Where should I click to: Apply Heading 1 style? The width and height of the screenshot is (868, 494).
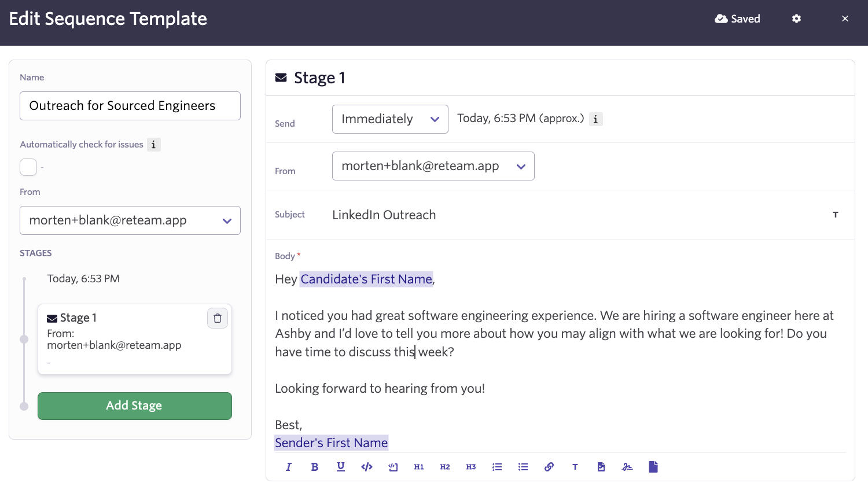(x=419, y=467)
